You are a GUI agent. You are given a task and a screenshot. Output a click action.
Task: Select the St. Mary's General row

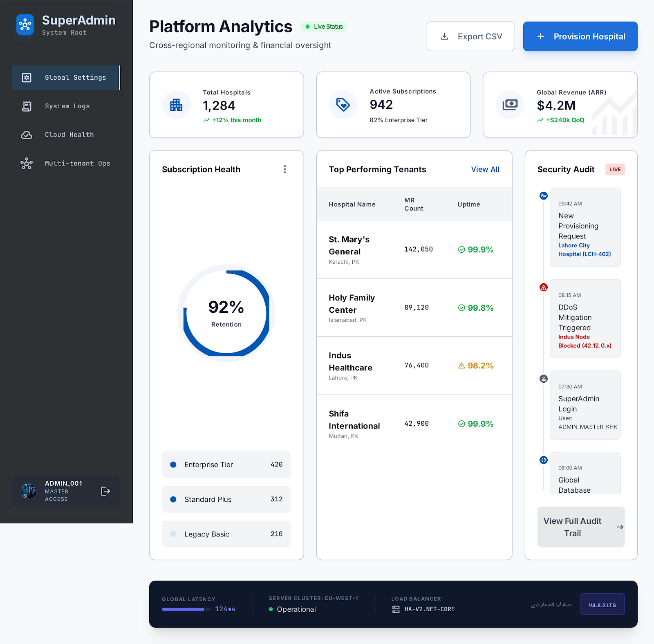[x=414, y=250]
